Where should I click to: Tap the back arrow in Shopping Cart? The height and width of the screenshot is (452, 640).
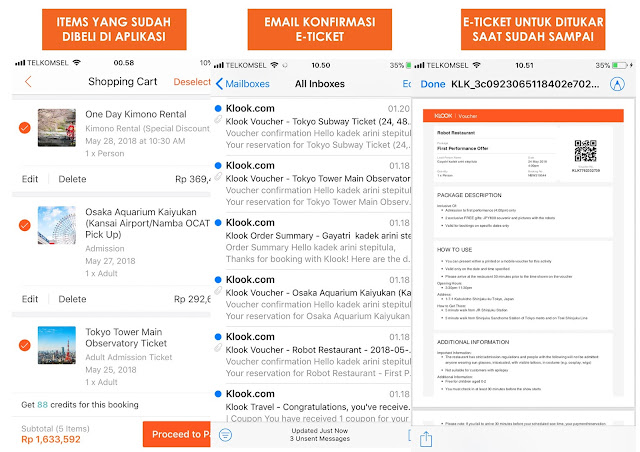click(x=28, y=82)
